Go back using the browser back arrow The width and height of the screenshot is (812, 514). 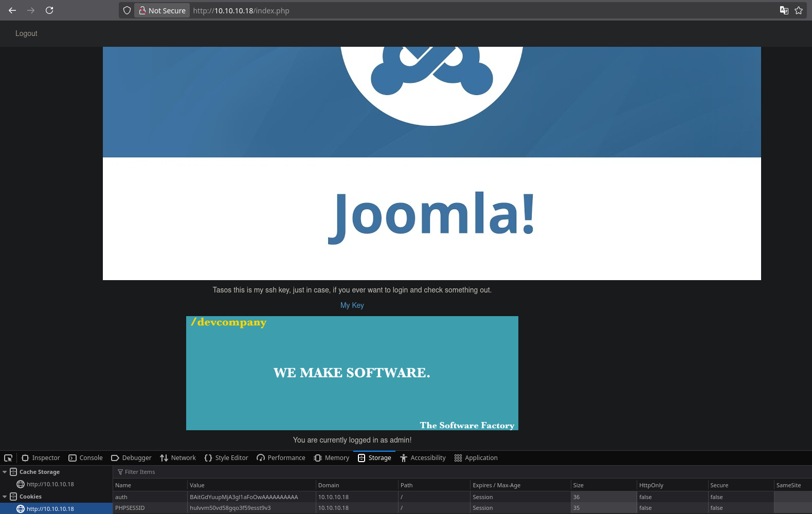(12, 10)
